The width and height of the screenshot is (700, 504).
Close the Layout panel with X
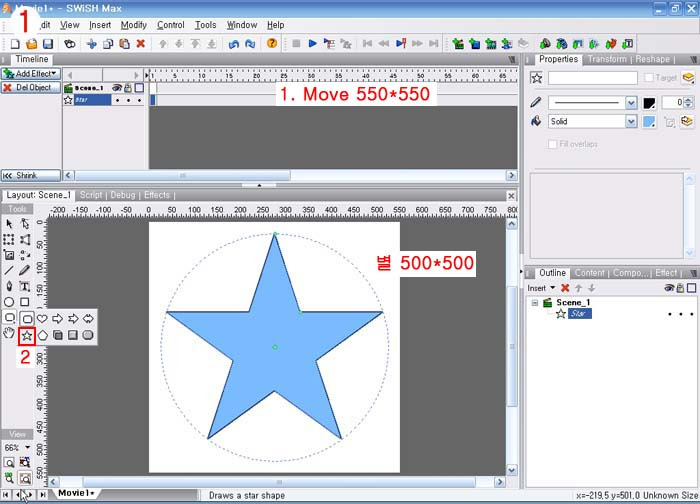coord(511,196)
